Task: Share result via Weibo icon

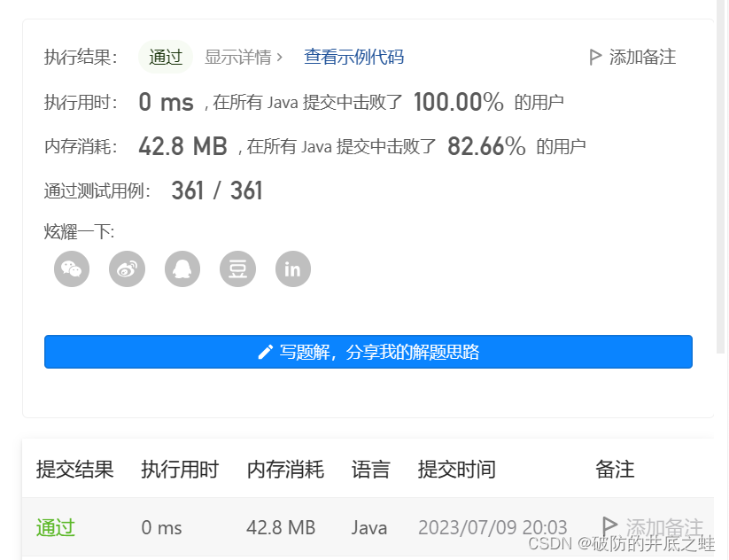Action: [127, 268]
